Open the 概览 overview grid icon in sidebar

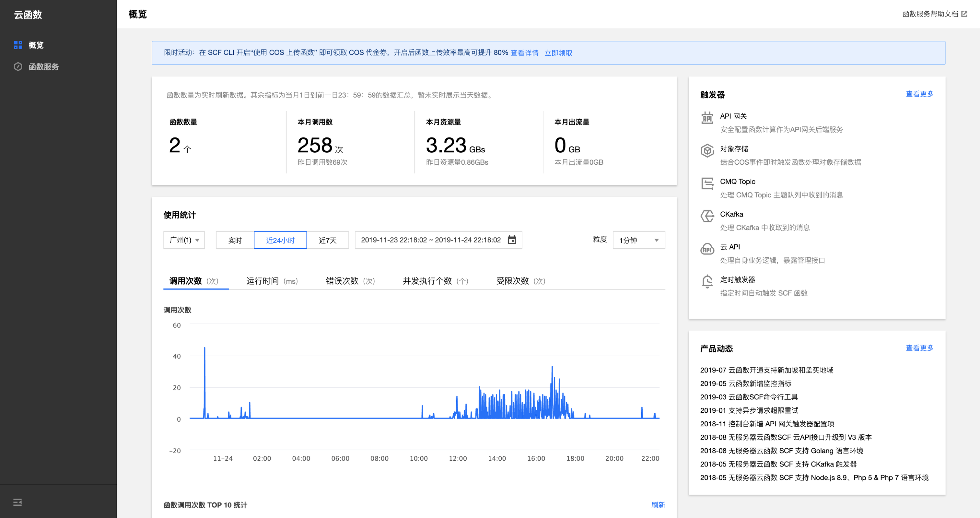click(18, 45)
